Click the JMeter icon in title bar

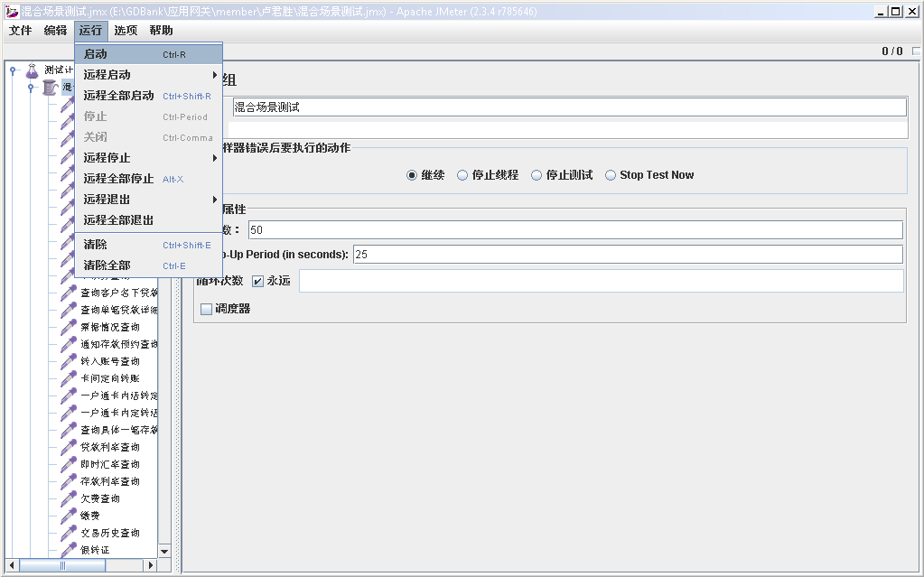coord(12,11)
